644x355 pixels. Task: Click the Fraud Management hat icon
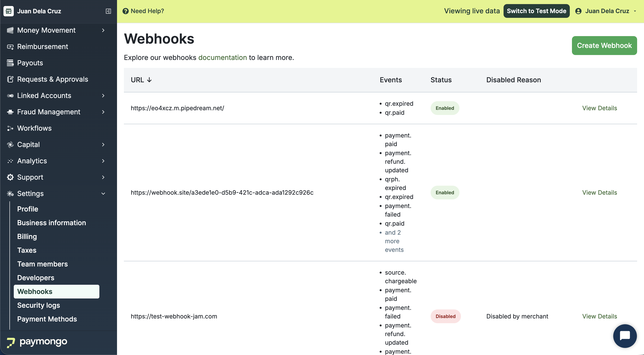10,112
